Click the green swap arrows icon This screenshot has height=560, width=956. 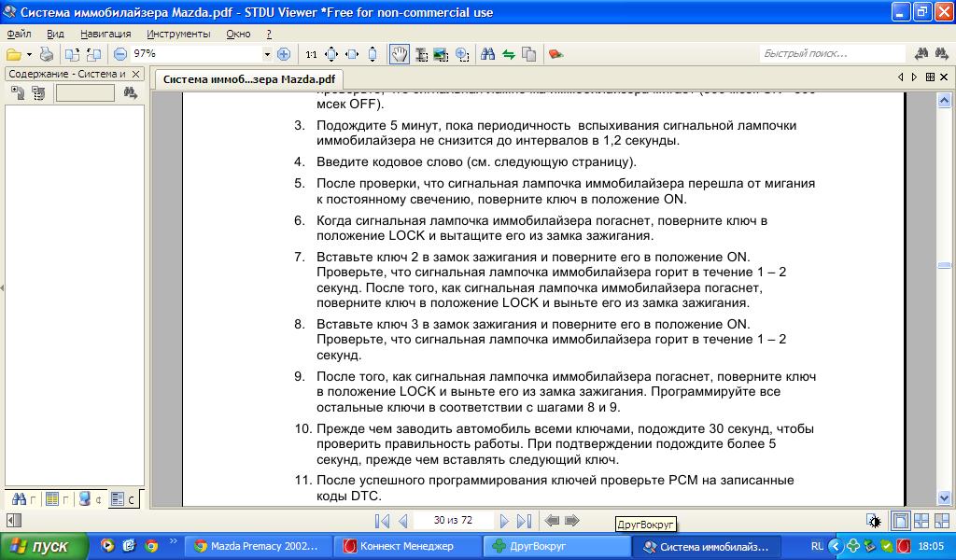point(509,55)
